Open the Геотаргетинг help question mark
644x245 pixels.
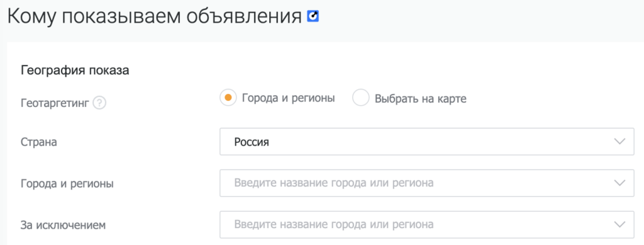click(x=99, y=103)
